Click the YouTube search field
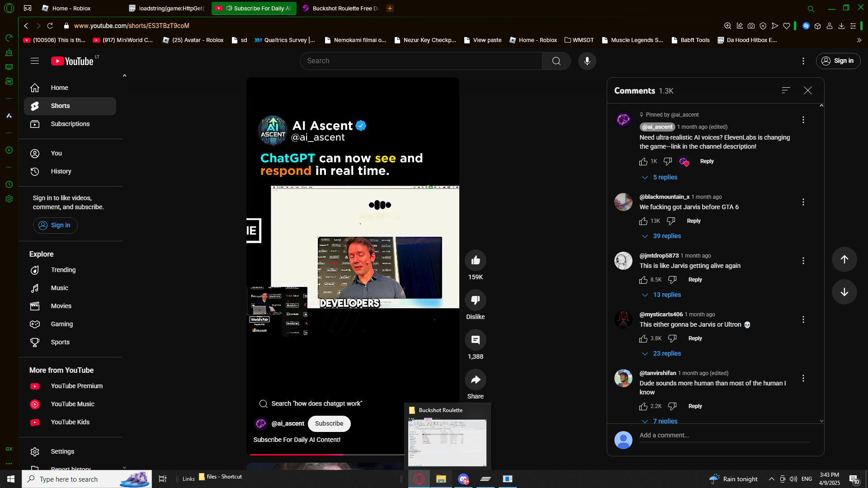 pyautogui.click(x=420, y=61)
